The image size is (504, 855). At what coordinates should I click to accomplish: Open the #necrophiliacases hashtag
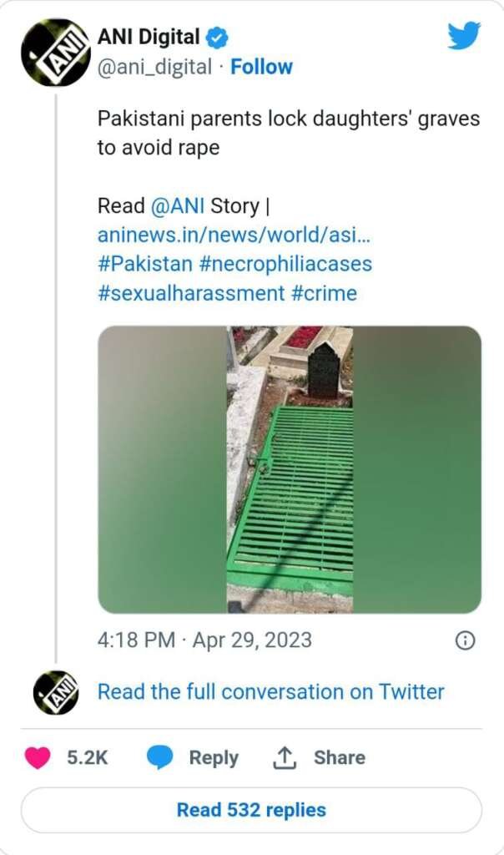[x=286, y=264]
